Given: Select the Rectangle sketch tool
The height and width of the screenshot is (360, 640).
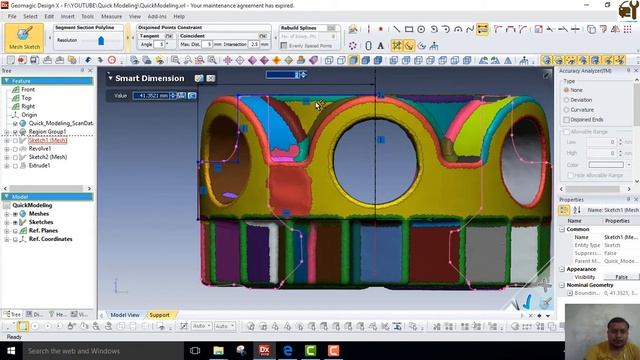Looking at the screenshot, I should coord(409,29).
